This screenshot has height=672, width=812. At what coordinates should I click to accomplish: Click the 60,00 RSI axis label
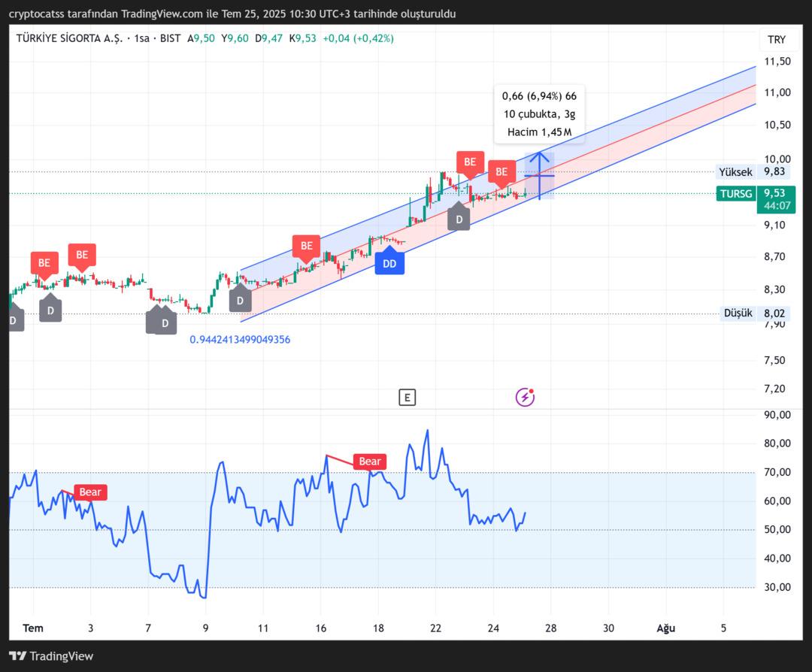point(777,501)
